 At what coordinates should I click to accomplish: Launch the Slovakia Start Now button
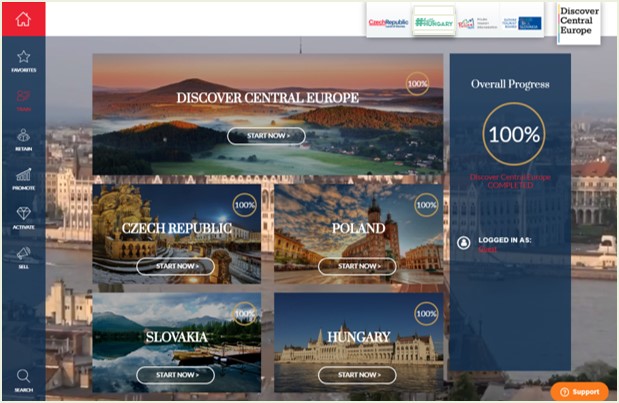(175, 375)
